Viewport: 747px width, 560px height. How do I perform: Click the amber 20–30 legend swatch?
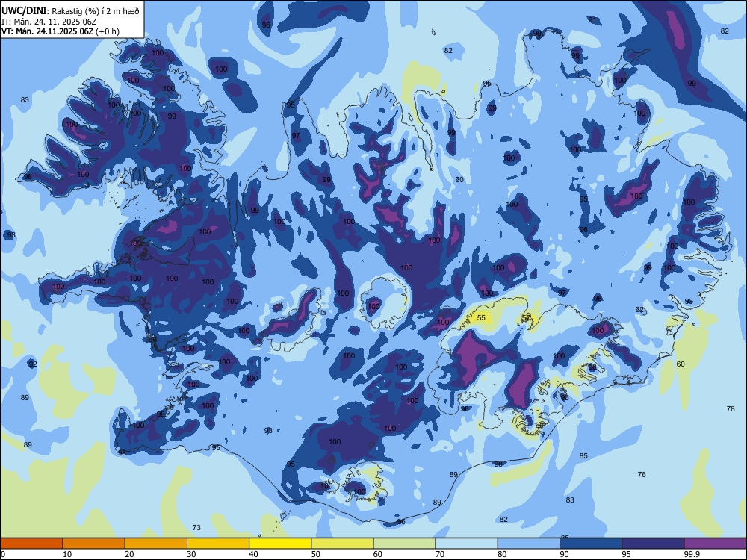tap(156, 544)
